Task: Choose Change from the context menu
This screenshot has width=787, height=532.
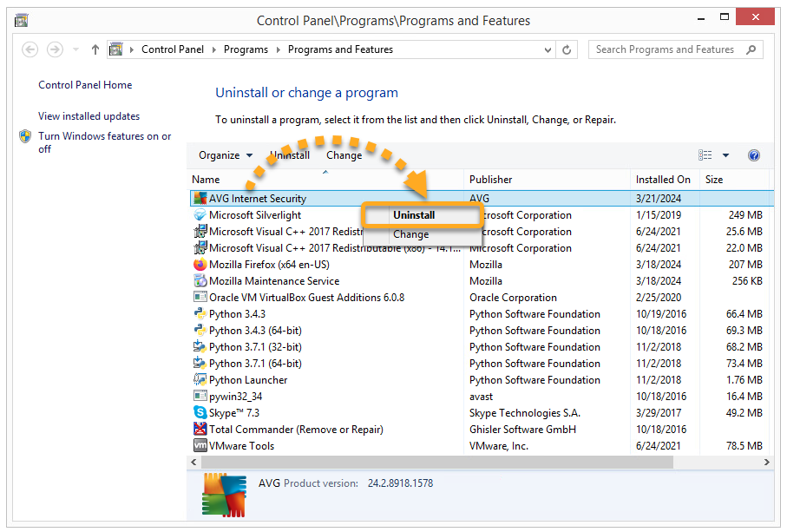Action: [410, 234]
